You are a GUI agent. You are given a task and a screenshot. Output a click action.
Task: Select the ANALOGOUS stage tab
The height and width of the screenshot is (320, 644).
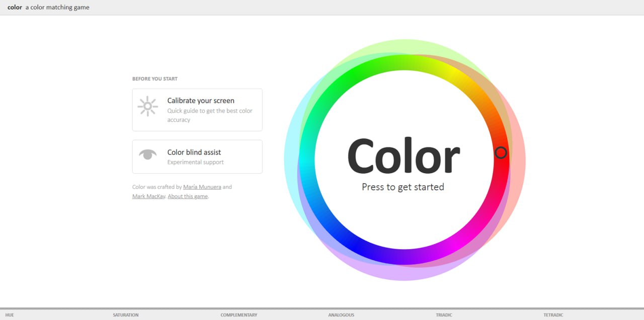tap(341, 315)
